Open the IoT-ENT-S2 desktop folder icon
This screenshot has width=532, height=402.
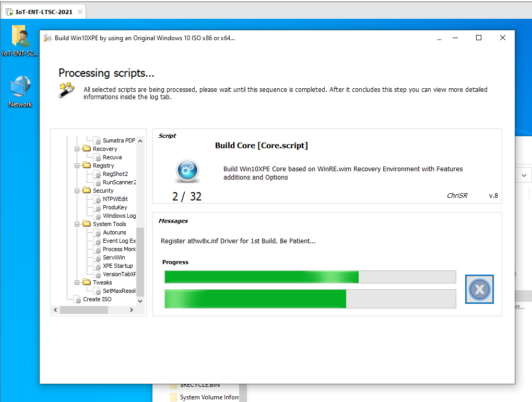click(20, 36)
